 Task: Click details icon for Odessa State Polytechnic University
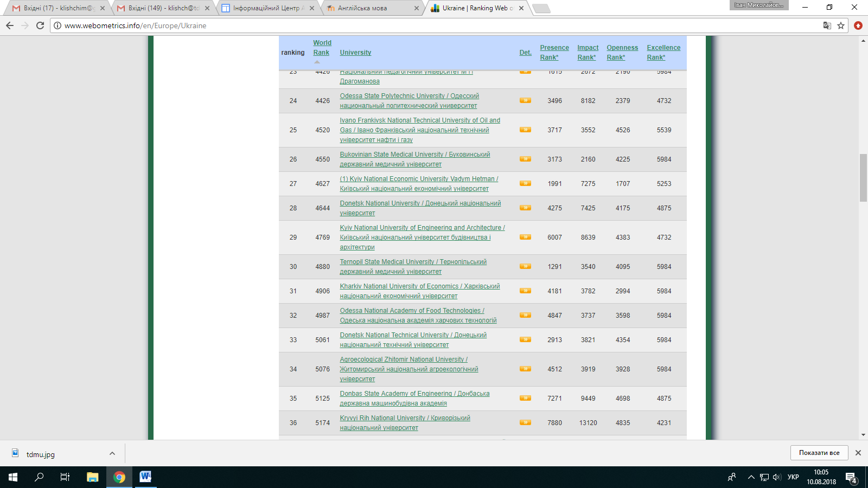coord(525,100)
